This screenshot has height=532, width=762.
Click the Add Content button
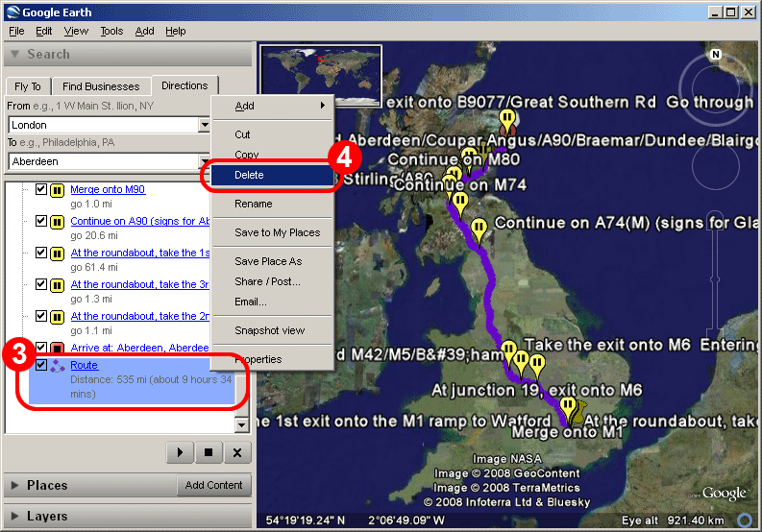(x=214, y=485)
